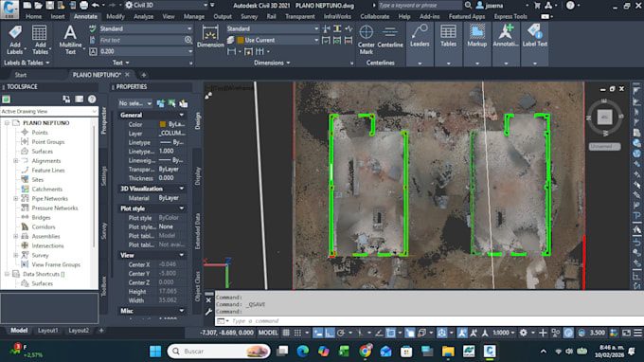Expand the Text panel title

(x=121, y=63)
